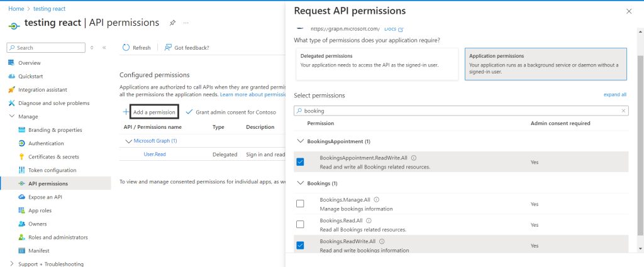Click the Overview icon in sidebar
The image size is (644, 267).
tap(11, 63)
